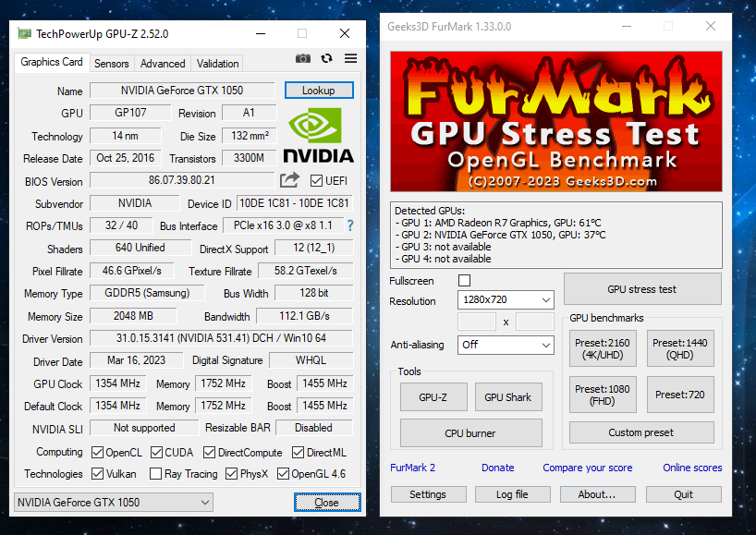Click the BIOS export arrow icon
Image resolution: width=756 pixels, height=535 pixels.
click(289, 180)
